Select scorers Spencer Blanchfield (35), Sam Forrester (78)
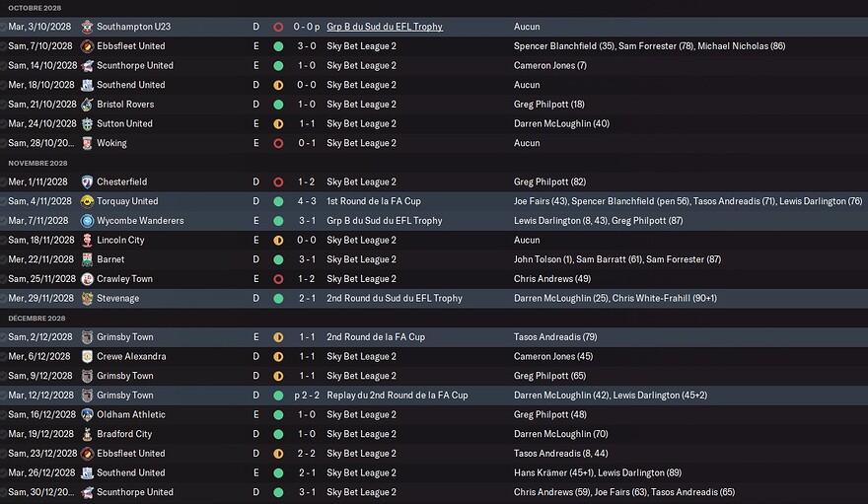Screen dimensions: 868x504 click(x=604, y=46)
